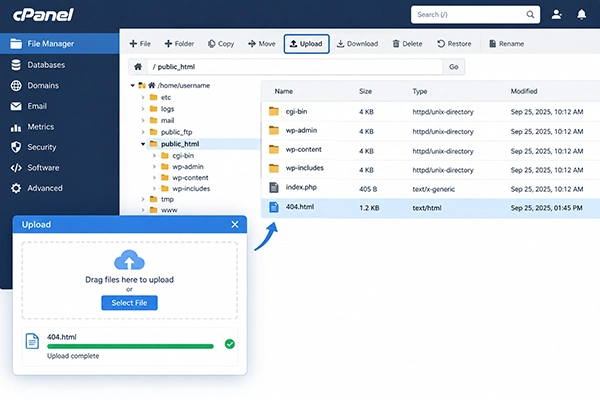This screenshot has width=600, height=400.
Task: Expand the etc folder in tree
Action: (143, 97)
